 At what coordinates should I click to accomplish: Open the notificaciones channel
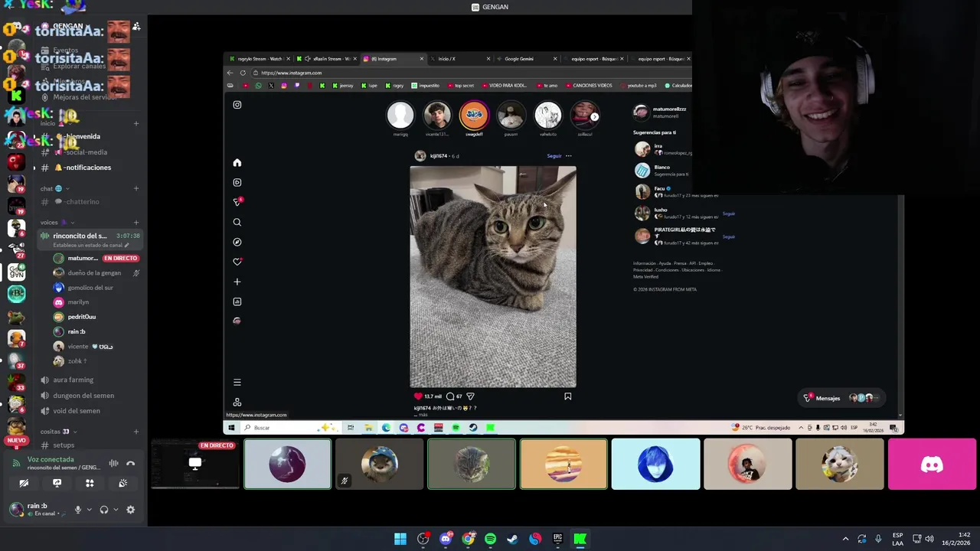pos(88,168)
